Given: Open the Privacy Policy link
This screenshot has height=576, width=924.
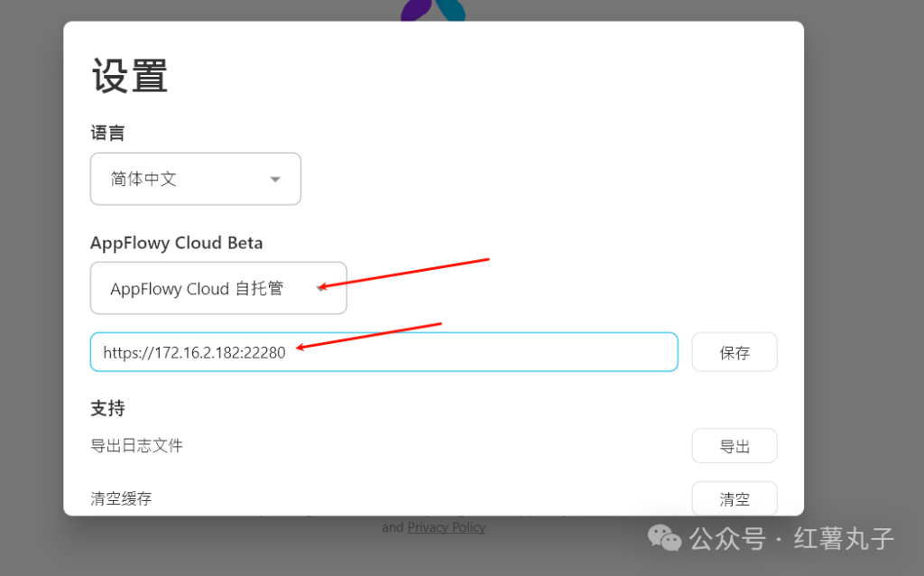Looking at the screenshot, I should coord(447,526).
